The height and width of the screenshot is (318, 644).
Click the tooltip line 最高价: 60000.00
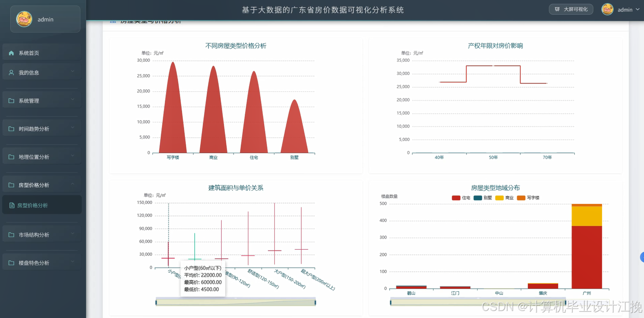click(x=203, y=282)
